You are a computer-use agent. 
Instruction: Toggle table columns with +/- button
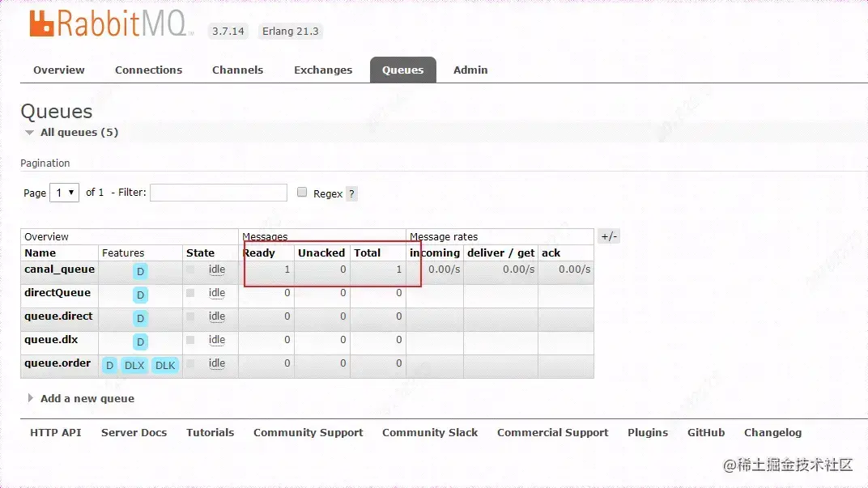pos(609,236)
